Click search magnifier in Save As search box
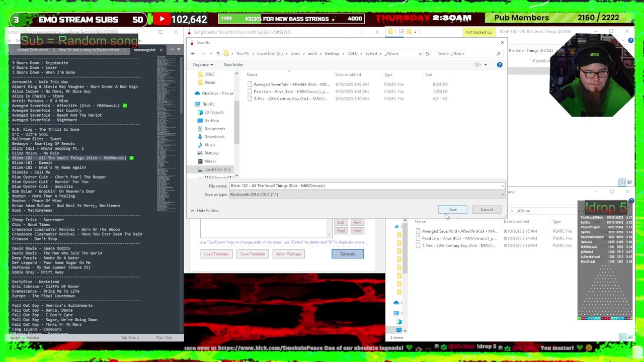 pyautogui.click(x=499, y=53)
